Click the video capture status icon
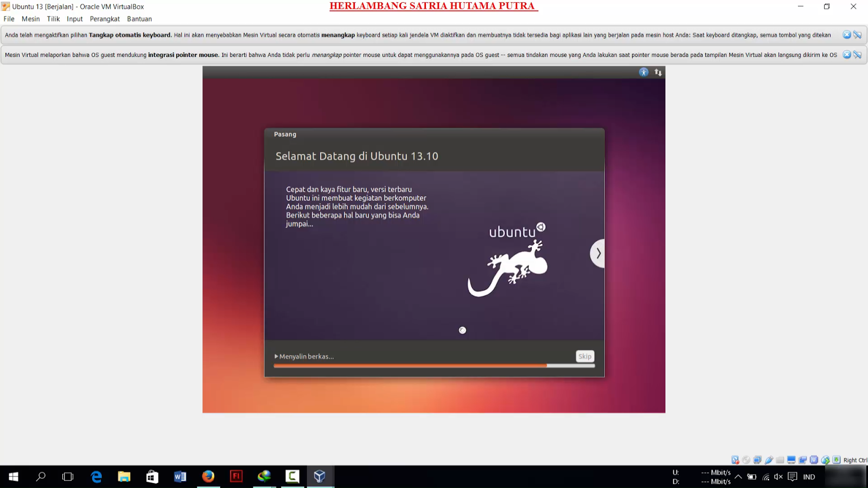The height and width of the screenshot is (488, 868). point(803,460)
